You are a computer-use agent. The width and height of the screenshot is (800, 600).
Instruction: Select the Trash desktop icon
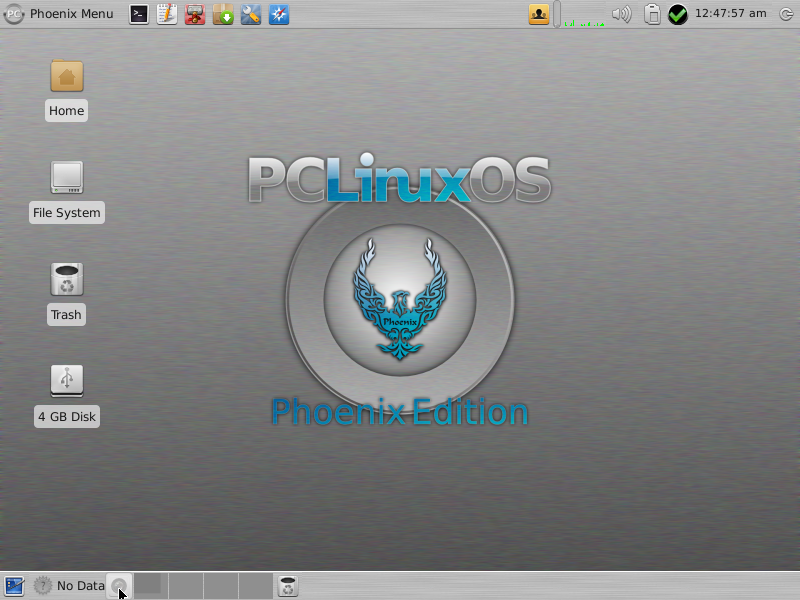coord(67,279)
